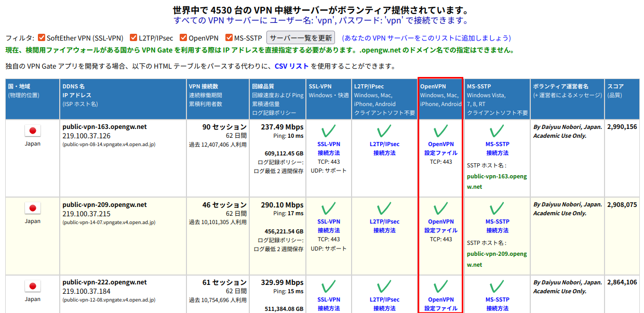Click OpenVPN checkmark in public-vpn-222 row

(440, 286)
